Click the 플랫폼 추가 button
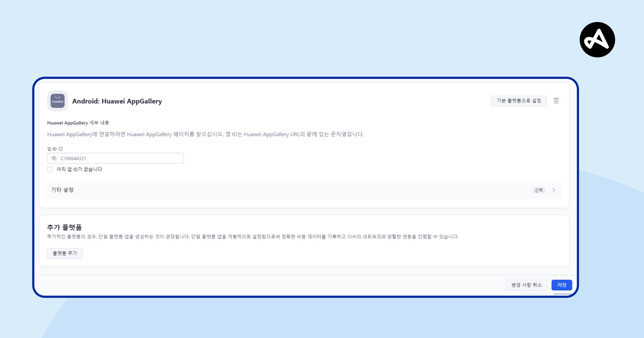This screenshot has height=338, width=644. [65, 253]
